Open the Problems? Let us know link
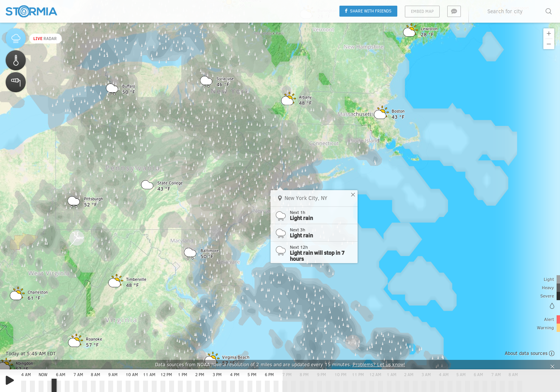The width and height of the screenshot is (560, 392). pyautogui.click(x=379, y=365)
